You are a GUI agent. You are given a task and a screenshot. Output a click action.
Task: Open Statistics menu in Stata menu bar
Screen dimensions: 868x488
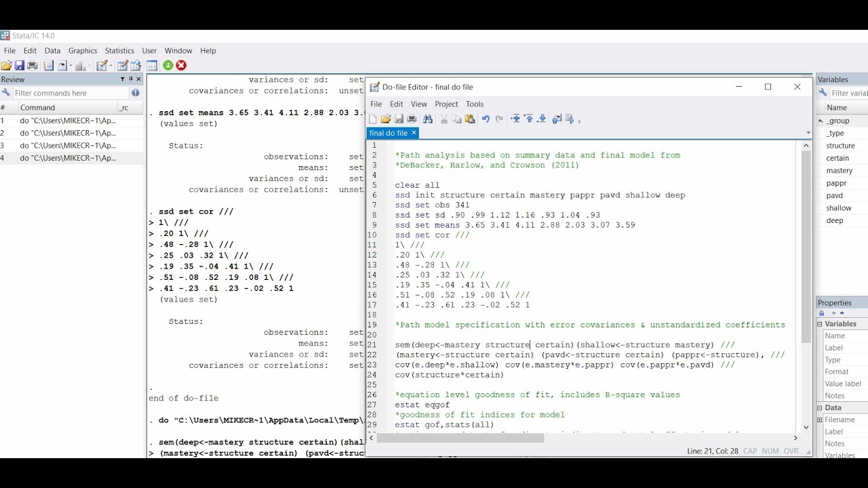click(x=119, y=51)
